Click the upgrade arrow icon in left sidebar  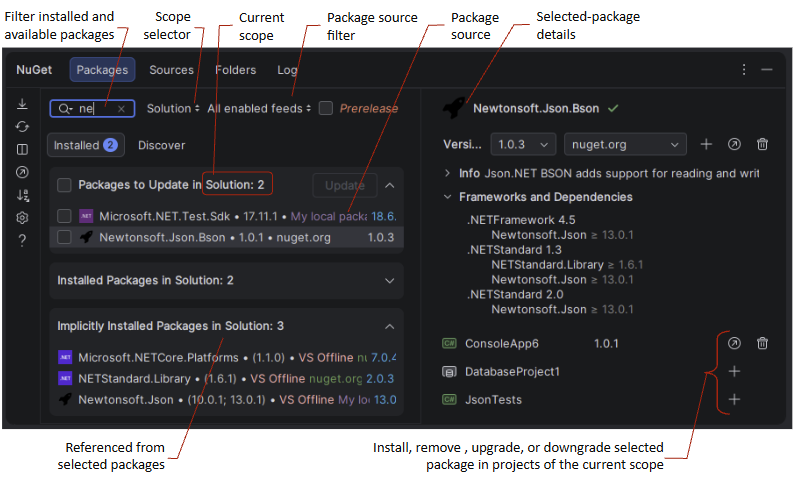[22, 172]
